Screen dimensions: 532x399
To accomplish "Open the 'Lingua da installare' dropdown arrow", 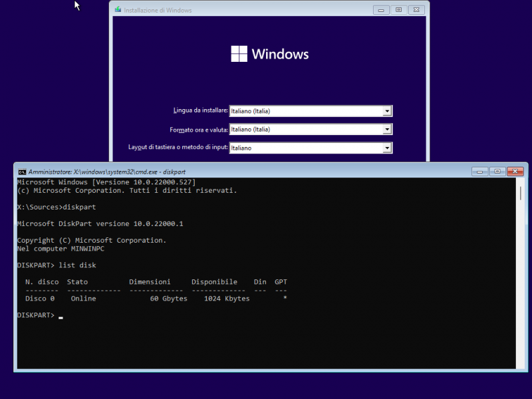I will click(x=387, y=111).
